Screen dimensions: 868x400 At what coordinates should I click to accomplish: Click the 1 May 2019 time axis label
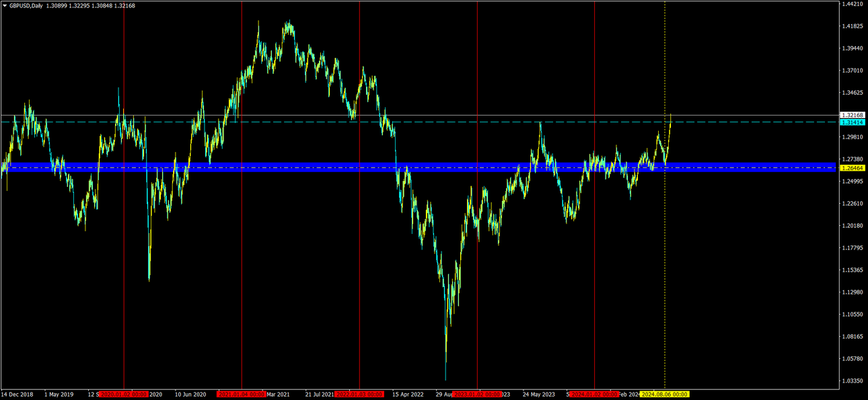(59, 395)
